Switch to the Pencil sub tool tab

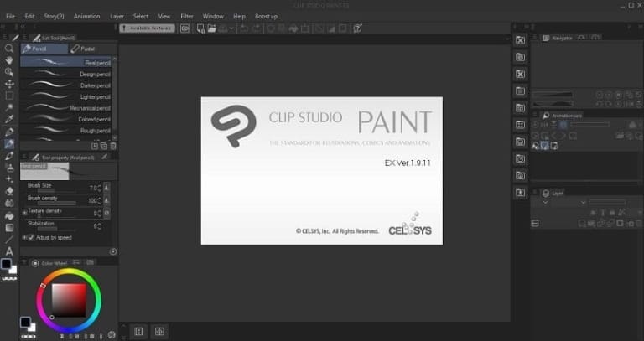[44, 49]
